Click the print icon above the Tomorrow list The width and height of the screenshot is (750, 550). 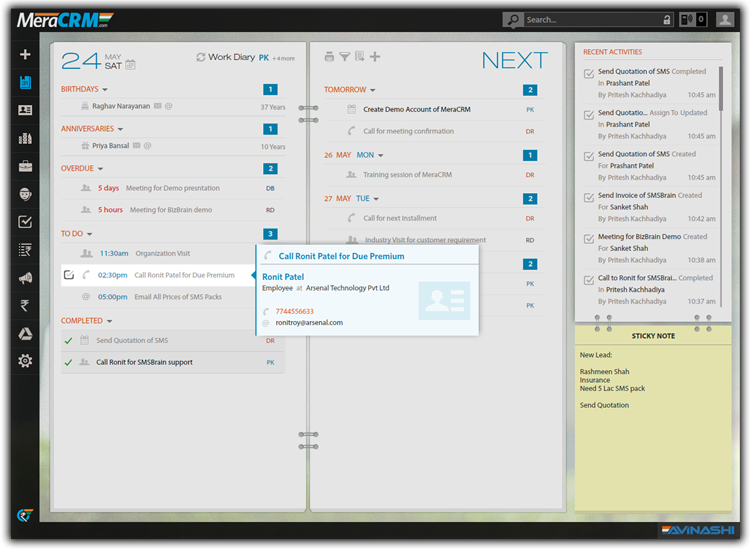(330, 57)
